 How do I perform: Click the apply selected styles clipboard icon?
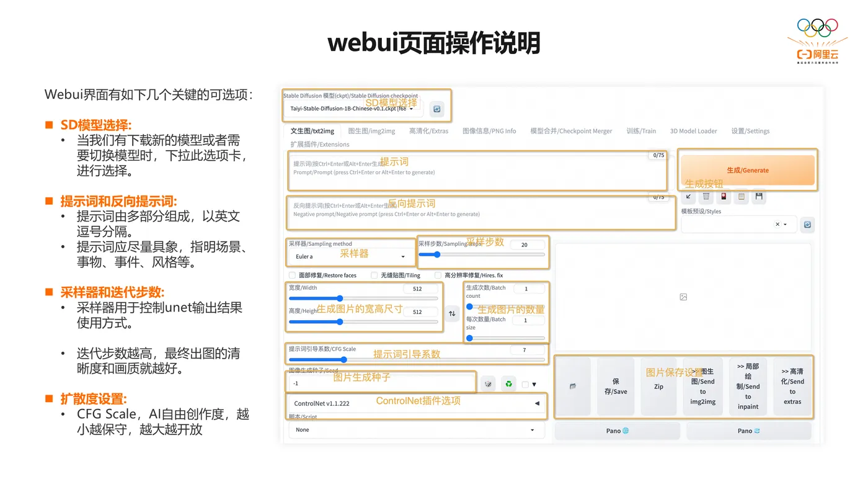point(742,197)
